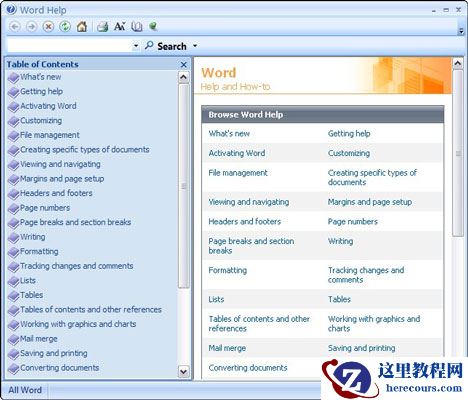Go to the Home help page

[x=82, y=26]
